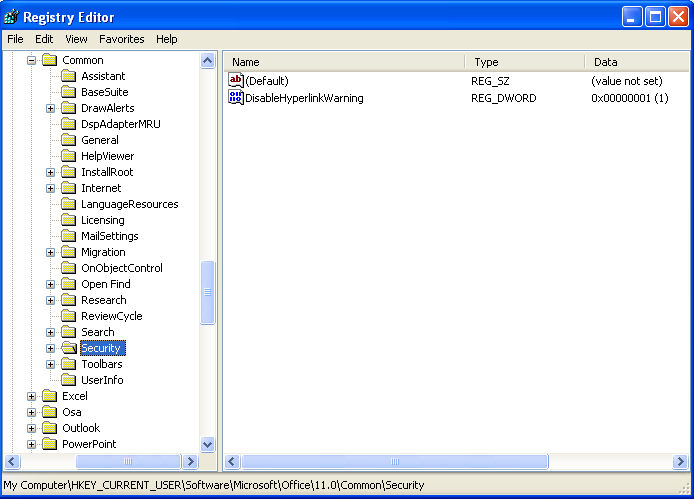Screen dimensions: 694x499
Task: Click the Licensing folder icon
Action: [x=69, y=220]
